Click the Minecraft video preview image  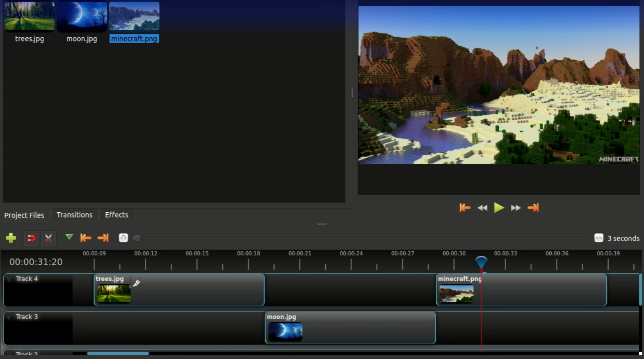[499, 85]
